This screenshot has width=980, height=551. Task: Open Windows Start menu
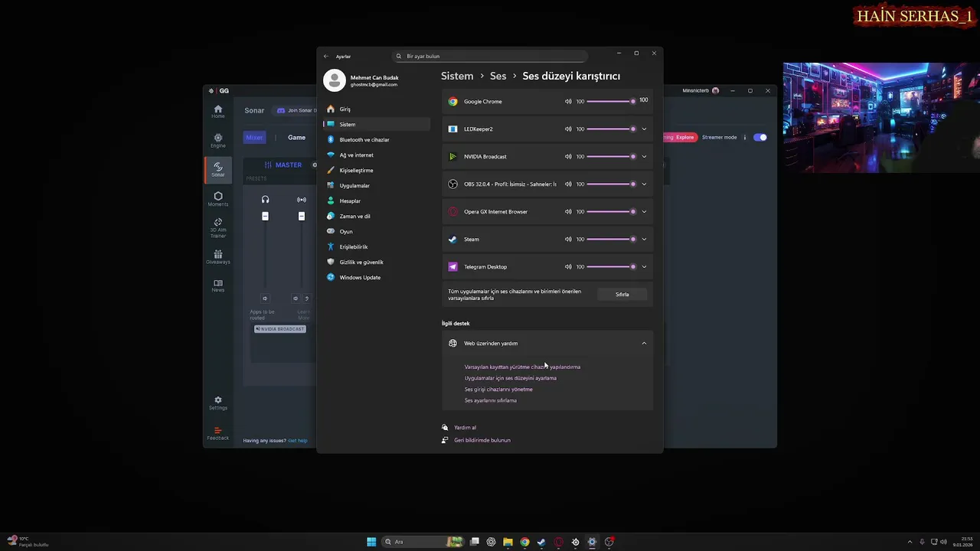point(371,542)
